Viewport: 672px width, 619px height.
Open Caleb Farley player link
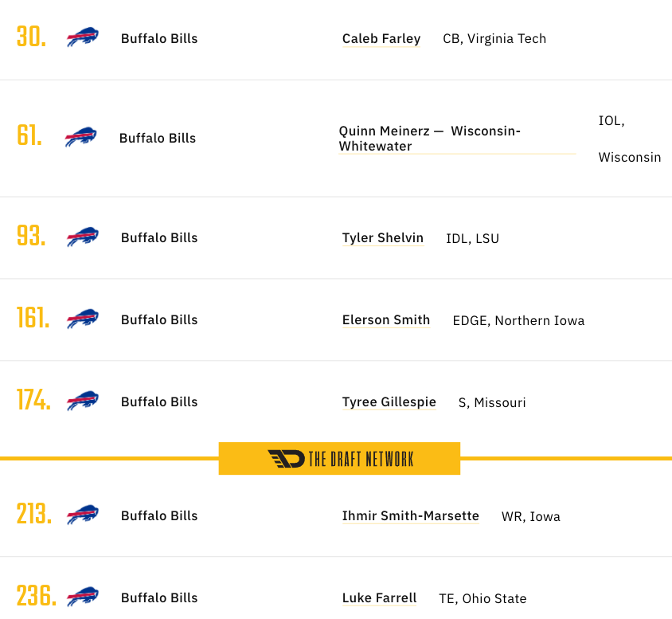pyautogui.click(x=381, y=38)
